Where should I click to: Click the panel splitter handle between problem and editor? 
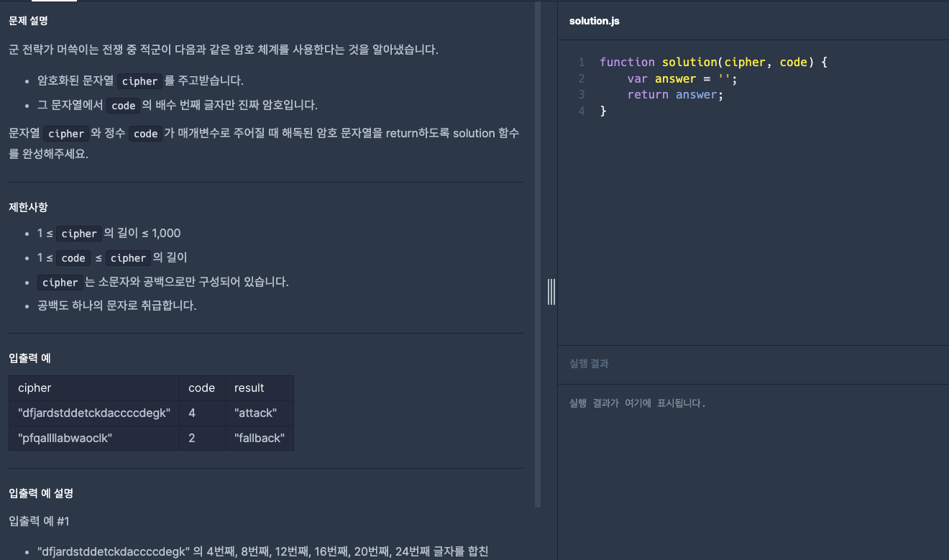(x=551, y=291)
